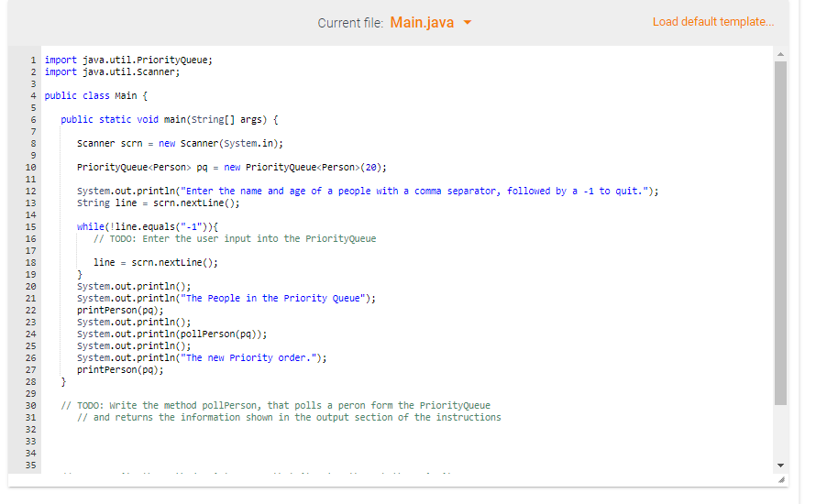The image size is (838, 504).
Task: Click line number 35 in the gutter
Action: pos(30,465)
